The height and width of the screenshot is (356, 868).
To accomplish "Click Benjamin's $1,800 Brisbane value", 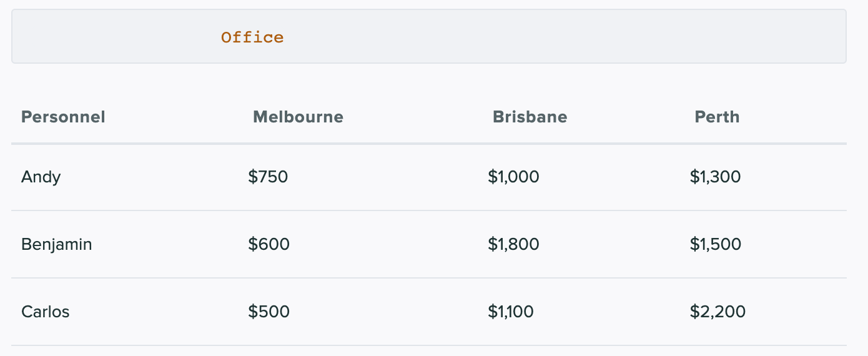I will [513, 244].
